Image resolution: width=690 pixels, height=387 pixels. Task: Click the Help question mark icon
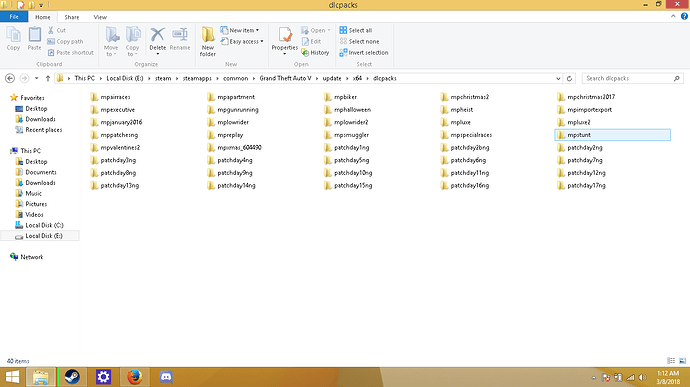tap(684, 16)
